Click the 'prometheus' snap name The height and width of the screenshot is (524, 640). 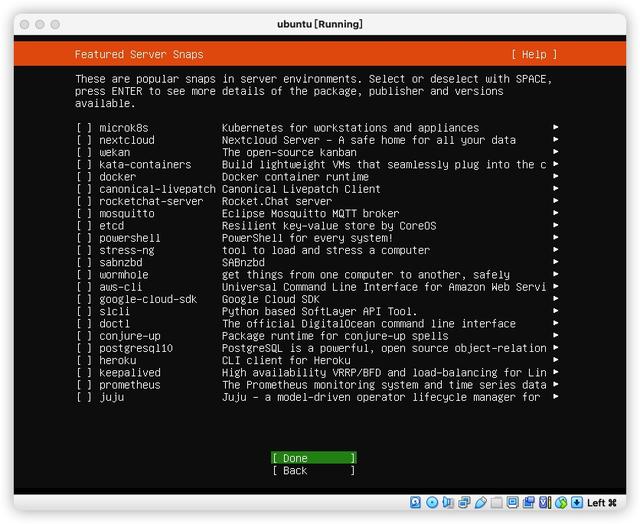pyautogui.click(x=130, y=385)
